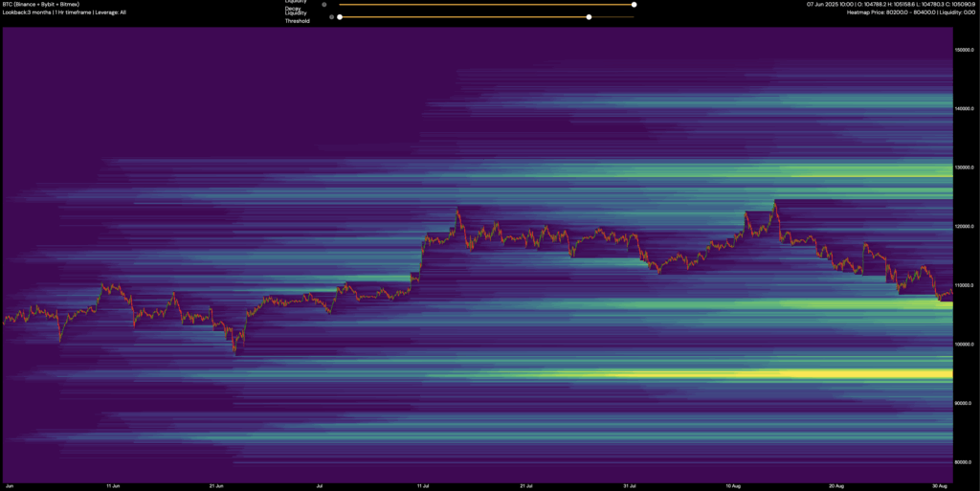Click the 150000.0 price axis label

tap(963, 50)
